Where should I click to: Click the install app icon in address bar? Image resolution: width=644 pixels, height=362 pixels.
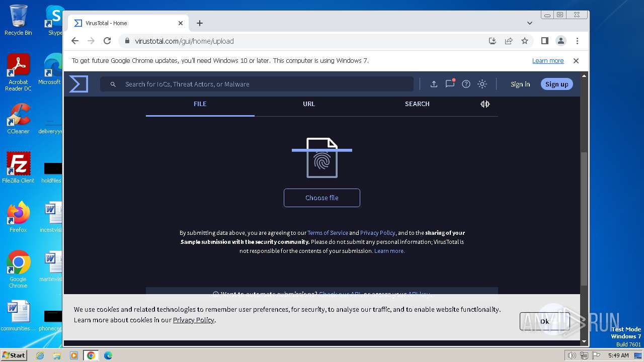point(493,41)
